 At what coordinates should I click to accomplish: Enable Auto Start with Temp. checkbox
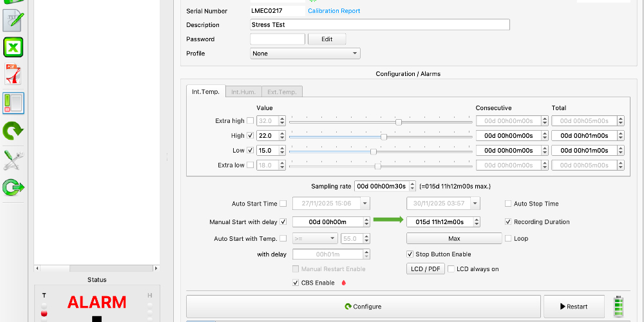283,238
